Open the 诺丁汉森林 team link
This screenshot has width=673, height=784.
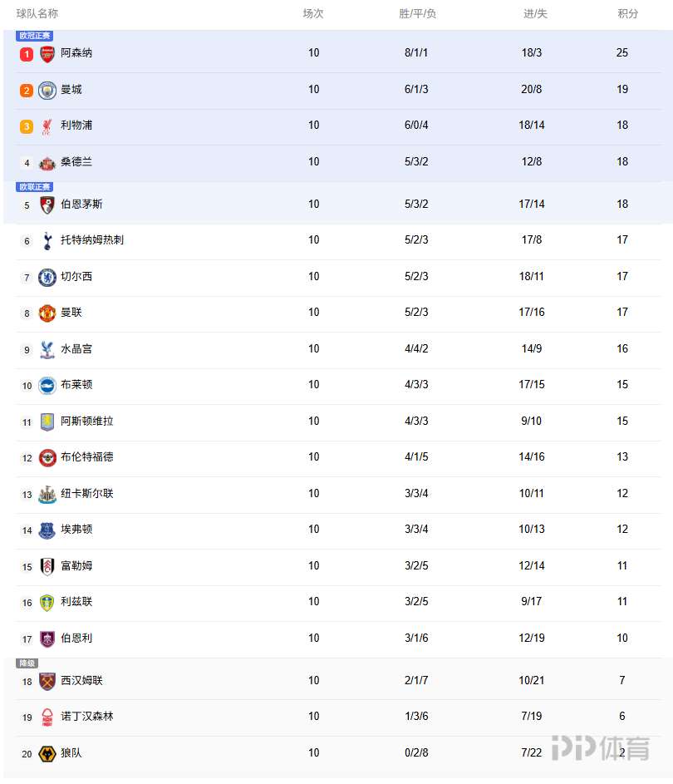tap(86, 717)
